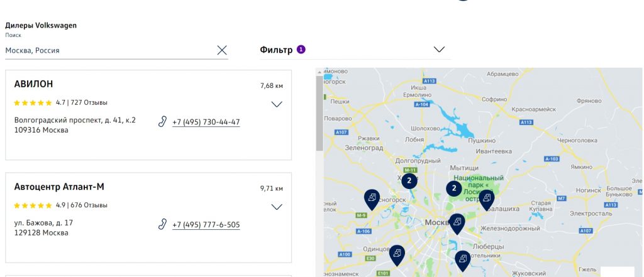The image size is (644, 277).
Task: Clear the Москва, Россия search field
Action: tap(222, 50)
